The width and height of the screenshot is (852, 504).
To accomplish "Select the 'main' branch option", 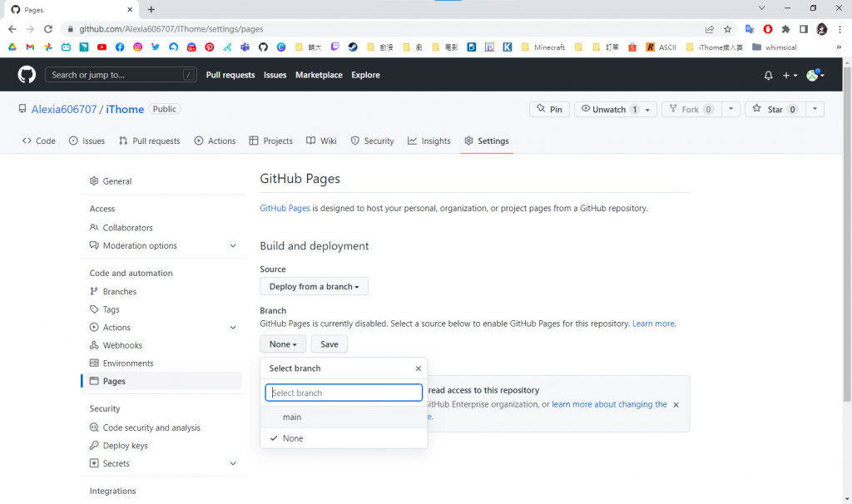I will click(x=344, y=418).
